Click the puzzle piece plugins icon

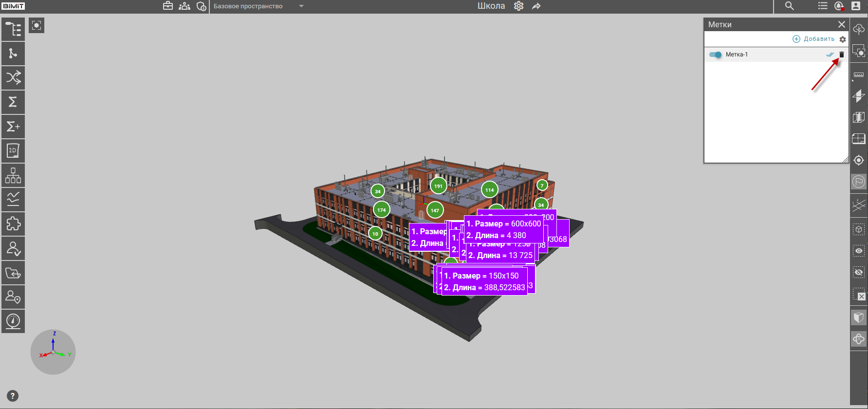point(13,224)
